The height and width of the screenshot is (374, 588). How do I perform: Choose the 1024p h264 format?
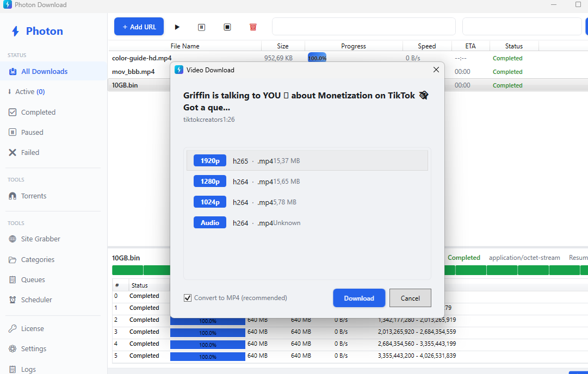(x=307, y=202)
